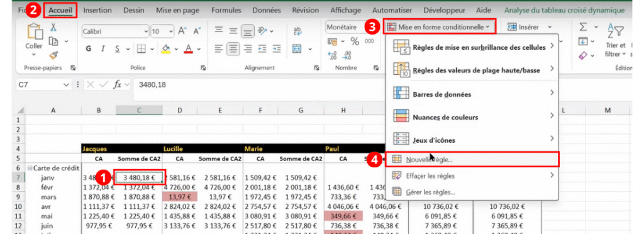644x234 pixels.
Task: Select Nouvelle règle menu entry
Action: tap(472, 159)
